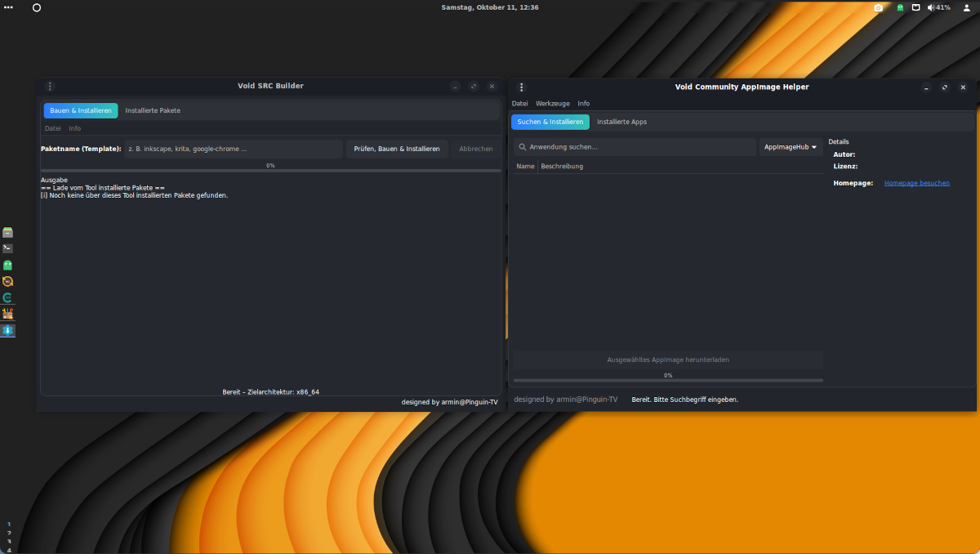Open the file manager from the dock
980x554 pixels.
pos(8,232)
